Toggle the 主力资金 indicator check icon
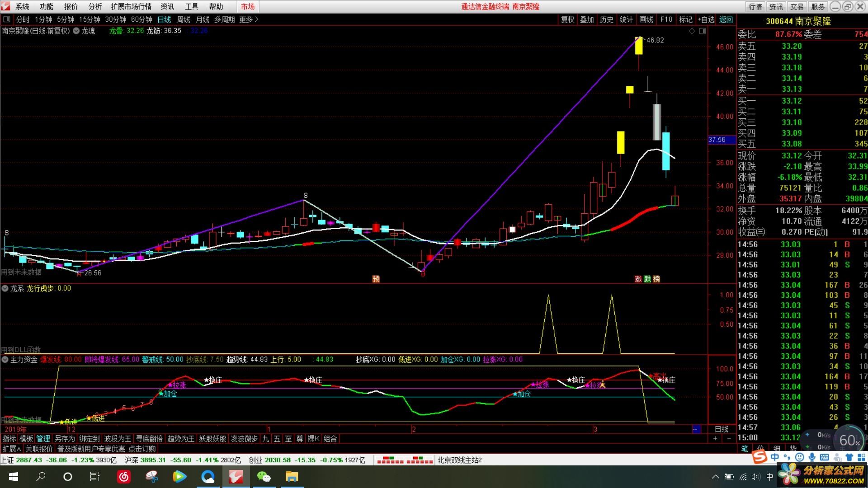The image size is (868, 488). pos(5,360)
